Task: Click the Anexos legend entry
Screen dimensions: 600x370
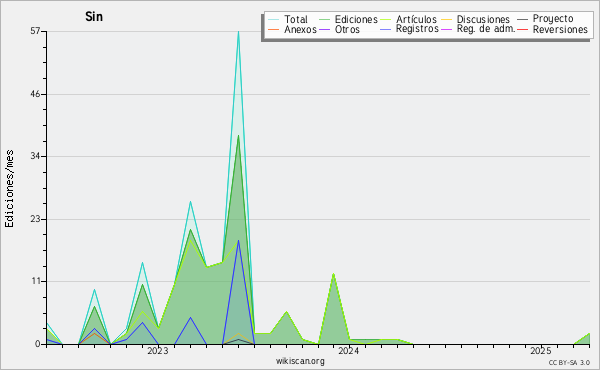Action: click(300, 29)
